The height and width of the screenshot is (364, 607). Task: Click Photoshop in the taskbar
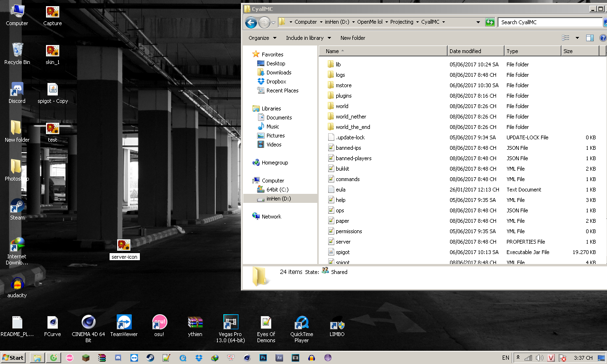(263, 358)
